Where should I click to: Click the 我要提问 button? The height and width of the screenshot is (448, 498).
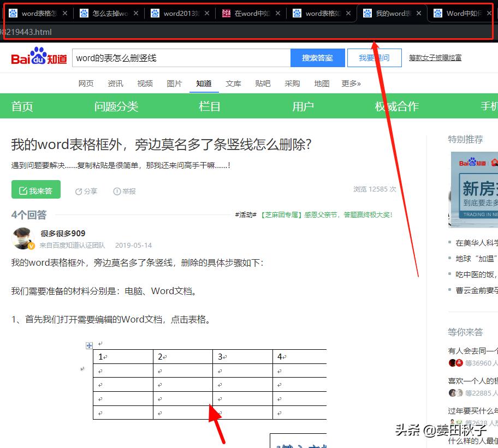pos(375,57)
